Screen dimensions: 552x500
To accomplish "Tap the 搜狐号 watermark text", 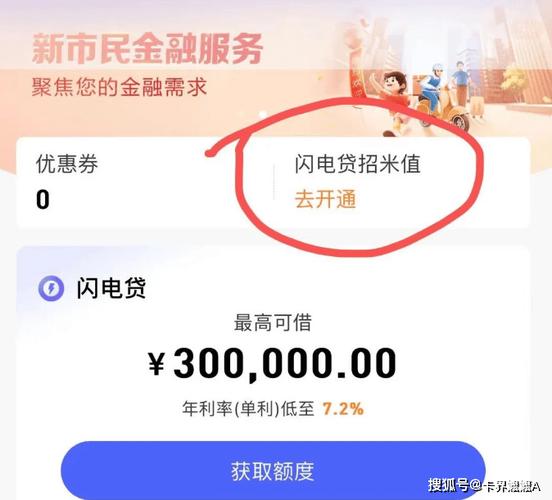I will 449,485.
